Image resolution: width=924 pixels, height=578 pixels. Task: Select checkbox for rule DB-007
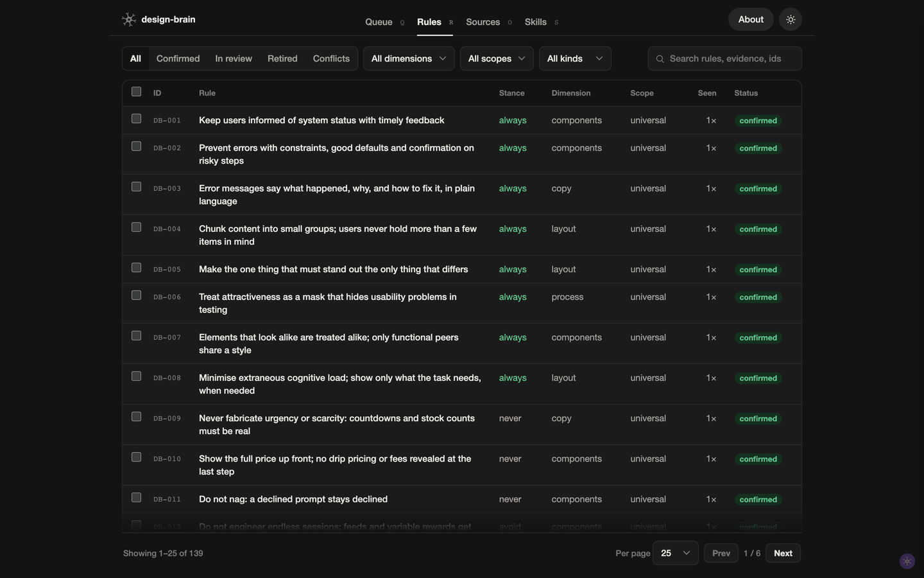(136, 336)
